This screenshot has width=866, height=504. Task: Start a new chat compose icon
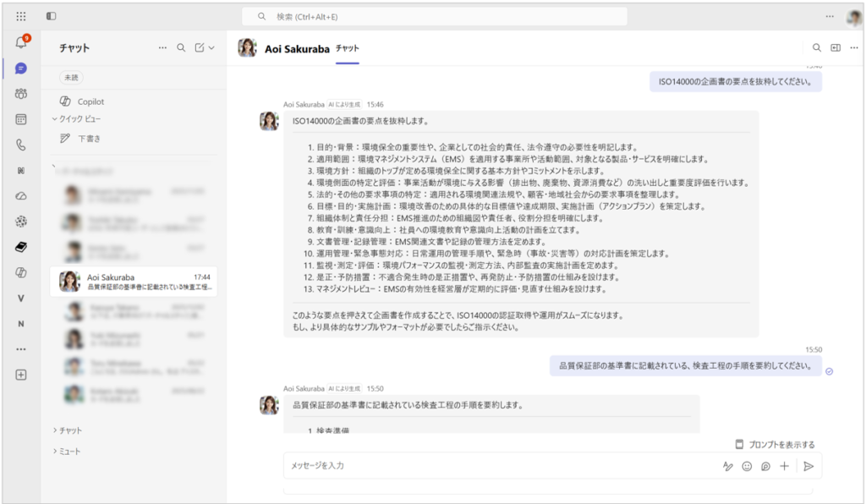pos(200,48)
